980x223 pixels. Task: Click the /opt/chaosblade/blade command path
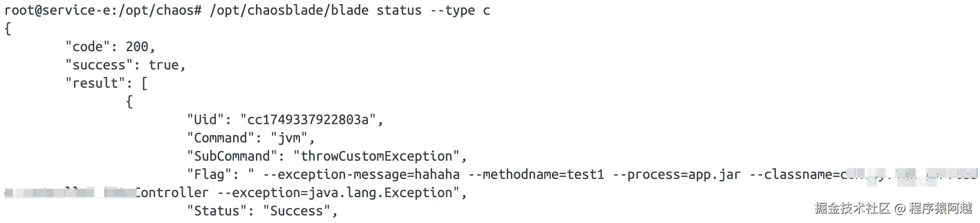pos(289,10)
